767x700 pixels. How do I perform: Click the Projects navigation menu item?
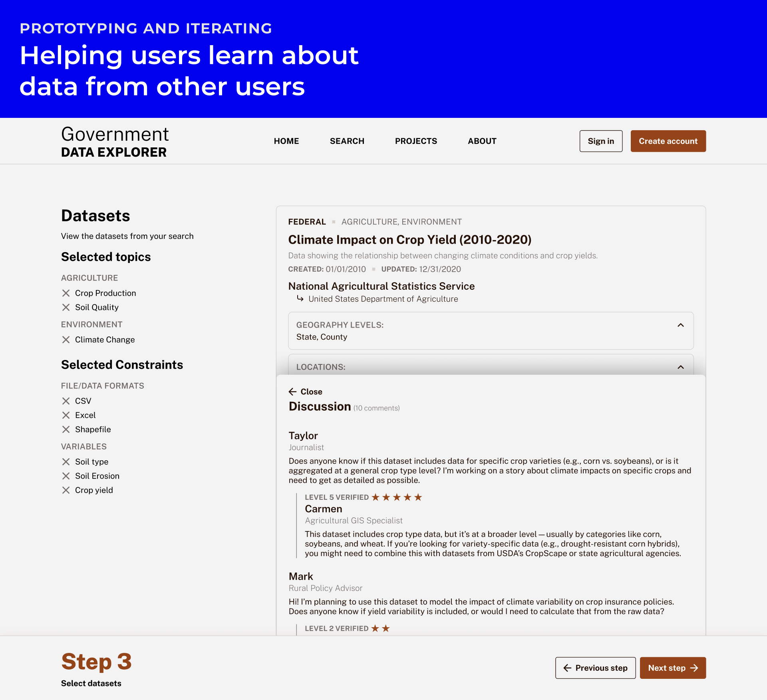point(415,141)
